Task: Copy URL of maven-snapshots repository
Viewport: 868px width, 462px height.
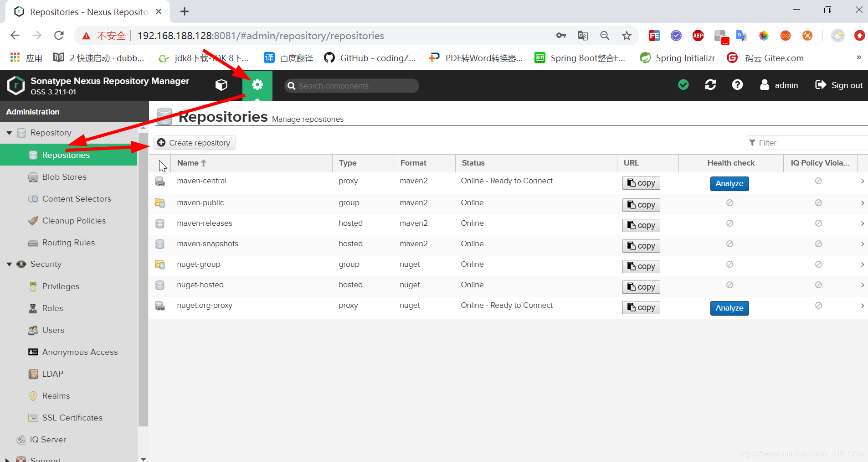Action: [641, 246]
